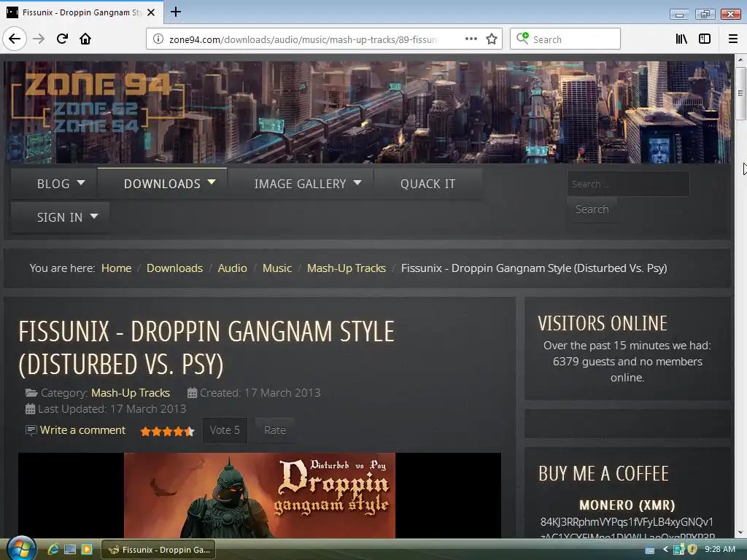Go back to the previous page
747x560 pixels.
15,39
